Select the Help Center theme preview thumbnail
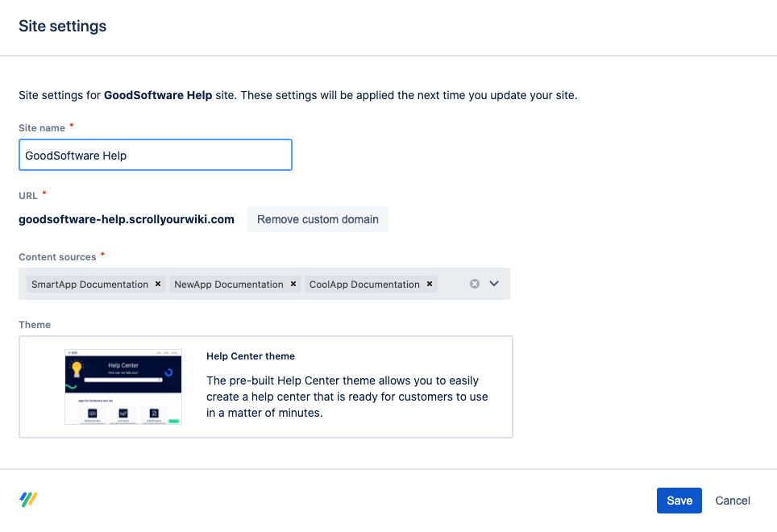The image size is (777, 532). pos(123,387)
